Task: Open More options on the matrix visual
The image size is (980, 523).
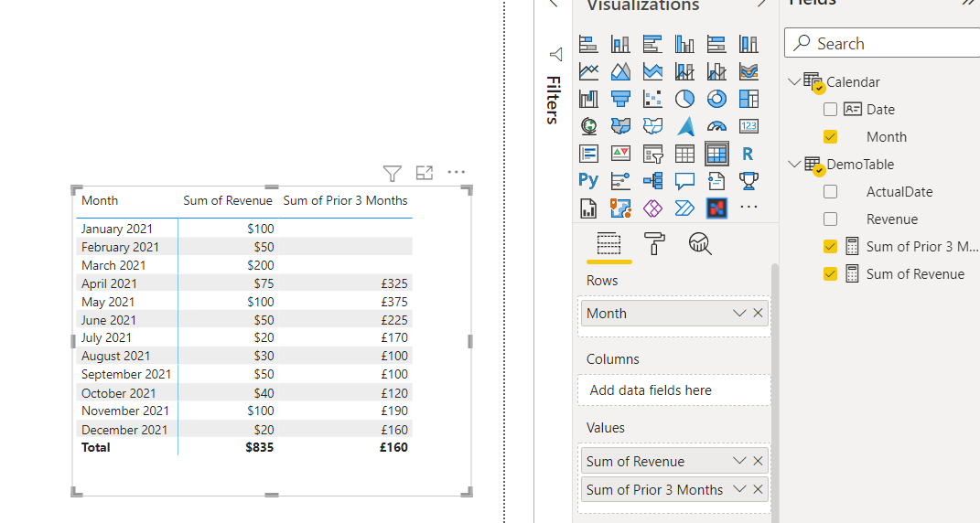Action: (457, 172)
